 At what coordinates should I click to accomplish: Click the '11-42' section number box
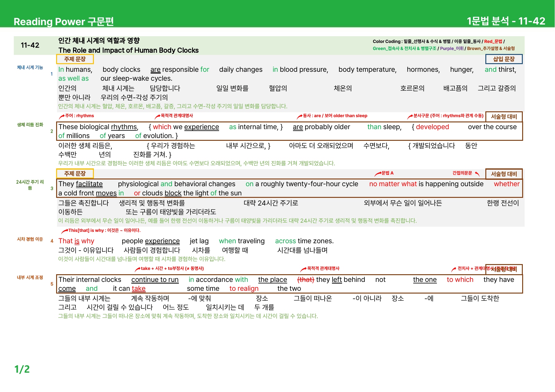(30, 45)
